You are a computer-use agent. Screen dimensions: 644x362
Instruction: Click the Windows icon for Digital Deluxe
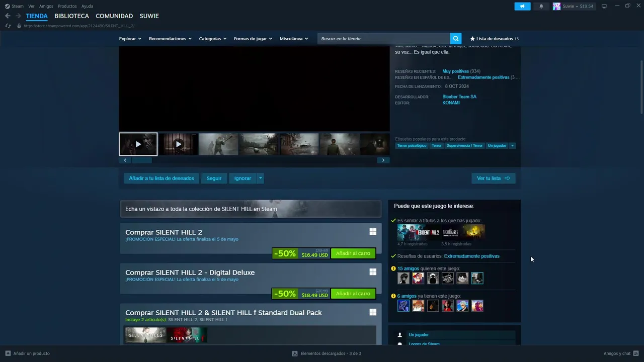tap(373, 272)
